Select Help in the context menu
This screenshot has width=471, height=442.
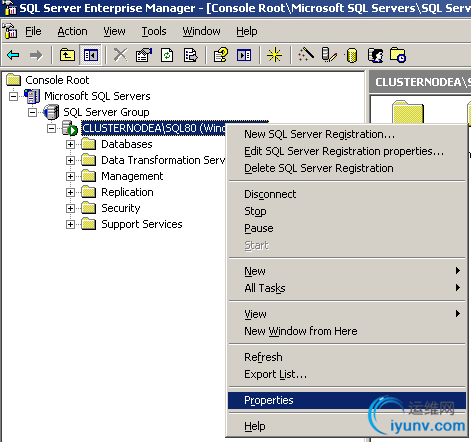click(x=347, y=426)
